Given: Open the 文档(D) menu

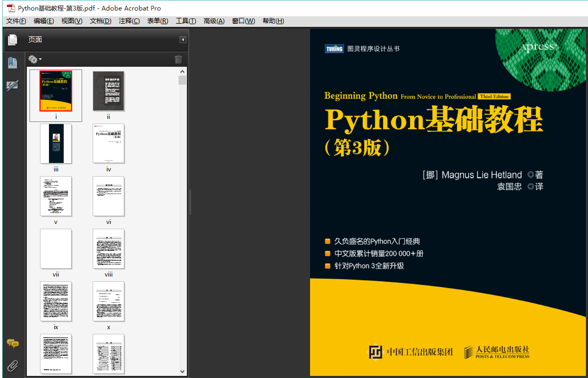Looking at the screenshot, I should [x=101, y=21].
